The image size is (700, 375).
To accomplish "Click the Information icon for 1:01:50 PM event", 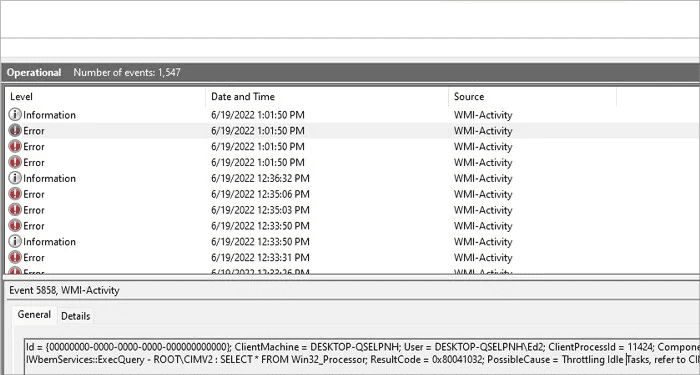I will pyautogui.click(x=15, y=115).
